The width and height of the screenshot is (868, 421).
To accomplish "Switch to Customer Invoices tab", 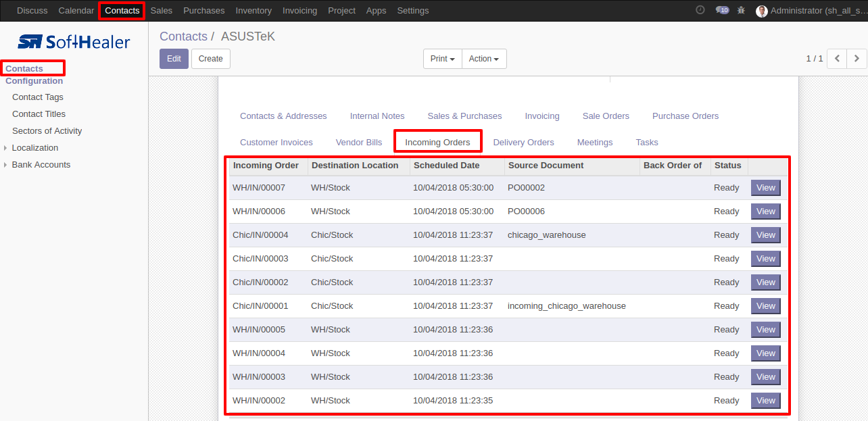I will 276,143.
